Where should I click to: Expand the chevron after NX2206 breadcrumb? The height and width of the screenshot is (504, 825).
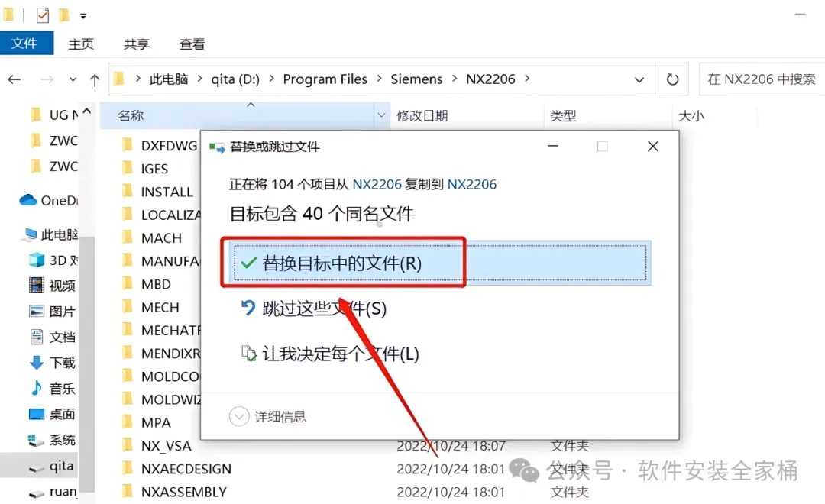[526, 79]
